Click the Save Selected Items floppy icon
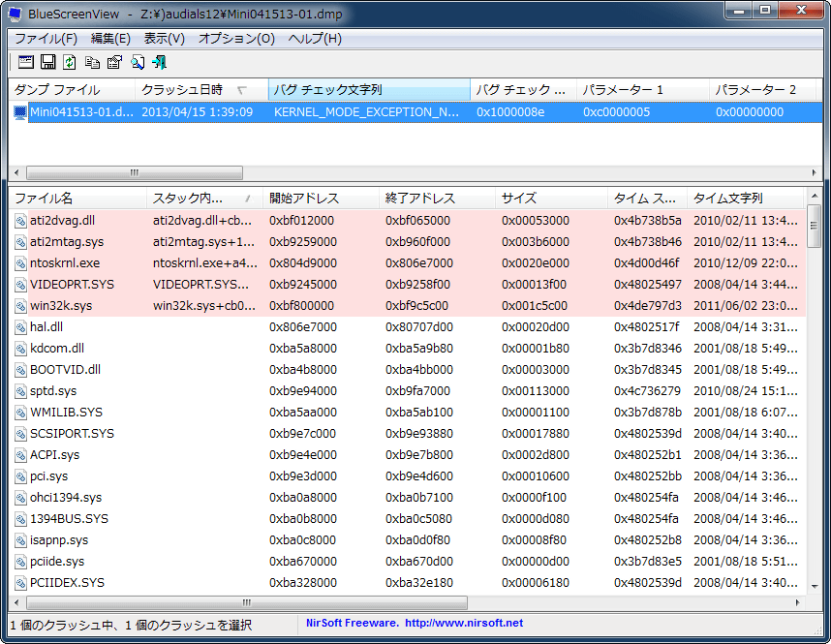The image size is (831, 644). 48,62
